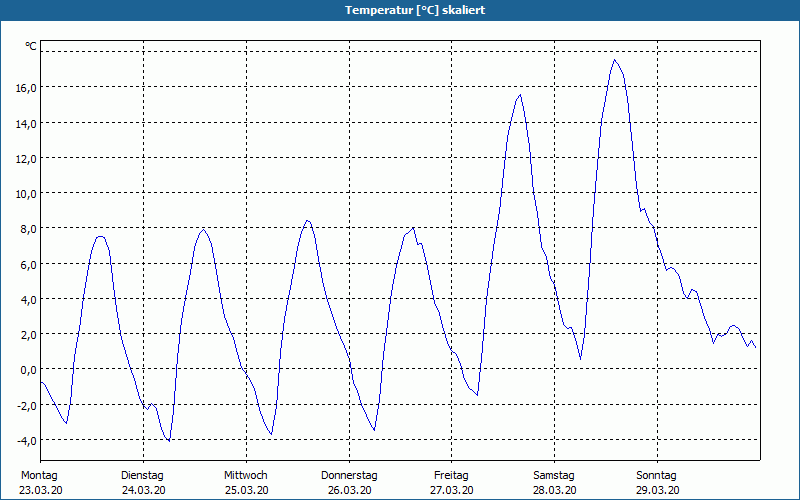Click the date 29.03.20
The height and width of the screenshot is (500, 800).
658,490
